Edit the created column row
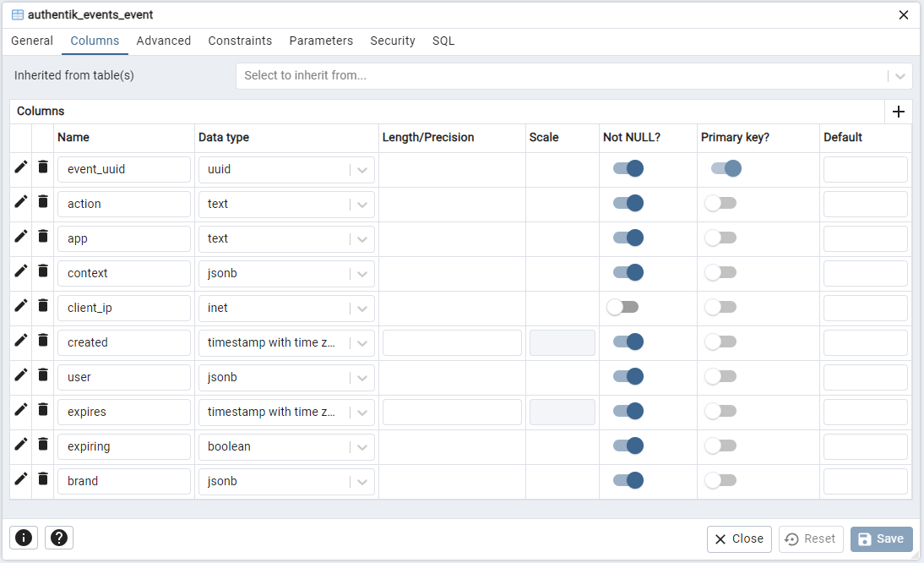 click(x=20, y=341)
